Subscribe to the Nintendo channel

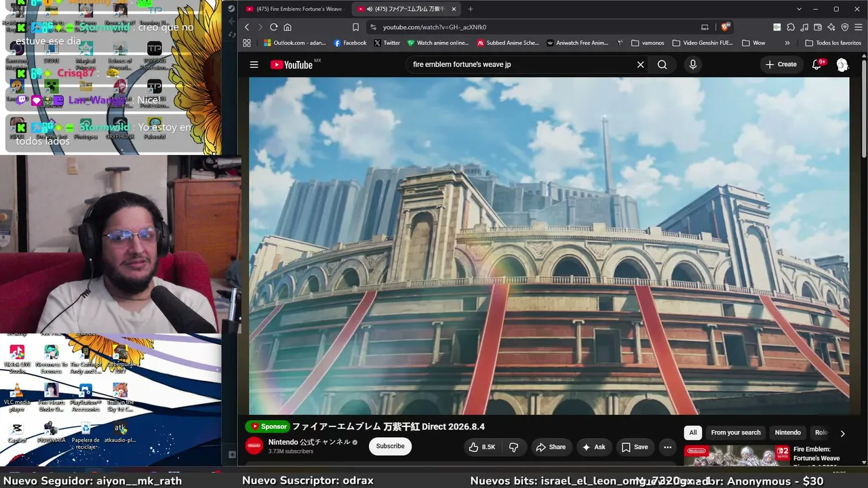tap(390, 446)
